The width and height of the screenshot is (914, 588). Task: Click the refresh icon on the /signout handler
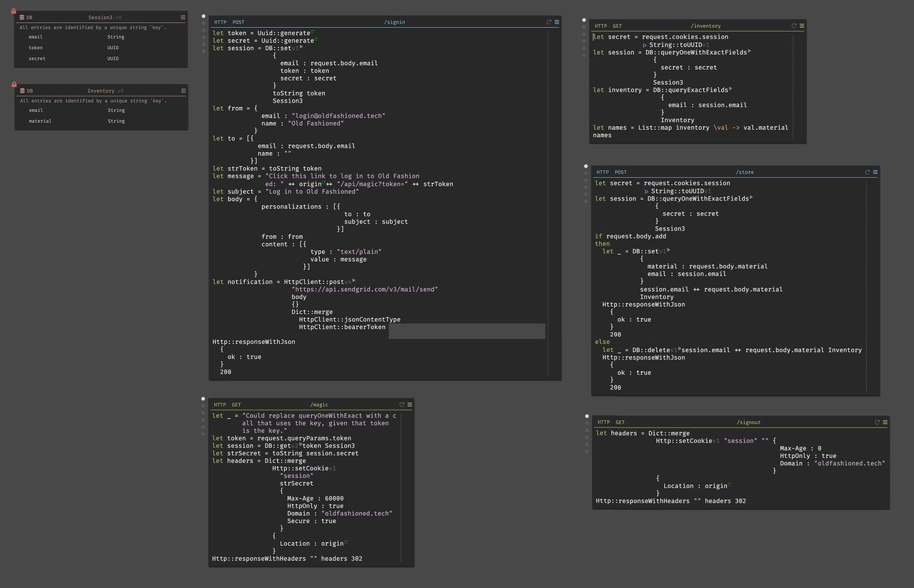pos(877,422)
